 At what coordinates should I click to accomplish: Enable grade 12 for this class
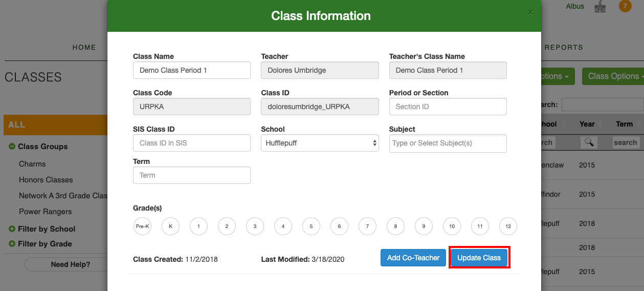(508, 226)
